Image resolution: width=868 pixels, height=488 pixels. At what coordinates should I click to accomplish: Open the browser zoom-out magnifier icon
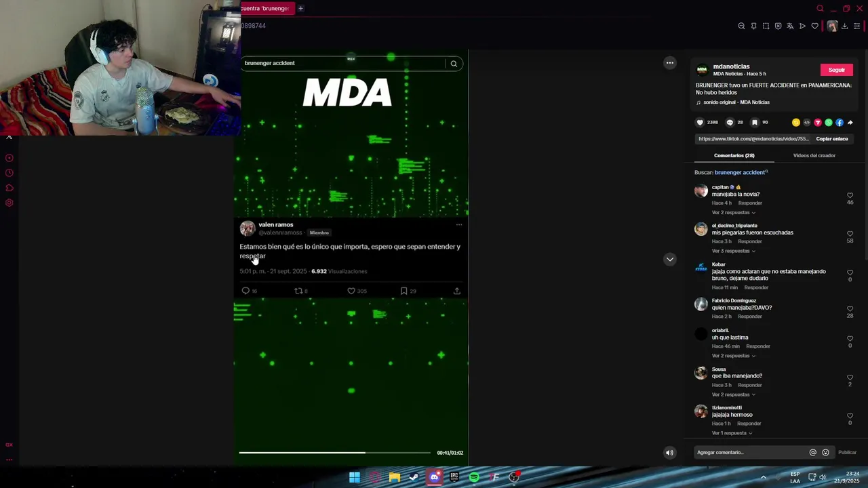tap(741, 26)
